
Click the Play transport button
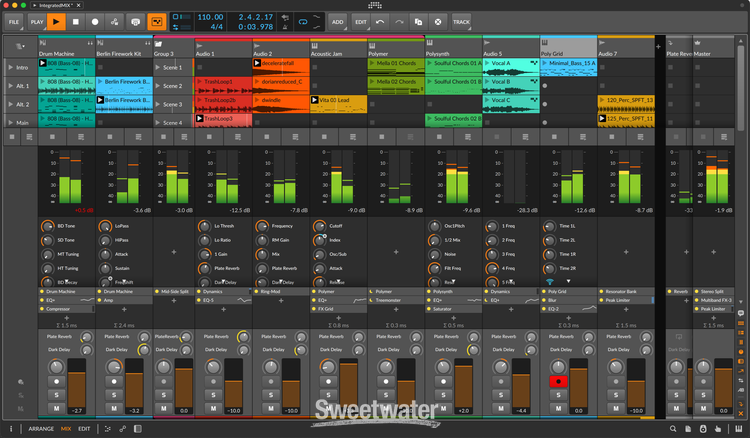[56, 21]
